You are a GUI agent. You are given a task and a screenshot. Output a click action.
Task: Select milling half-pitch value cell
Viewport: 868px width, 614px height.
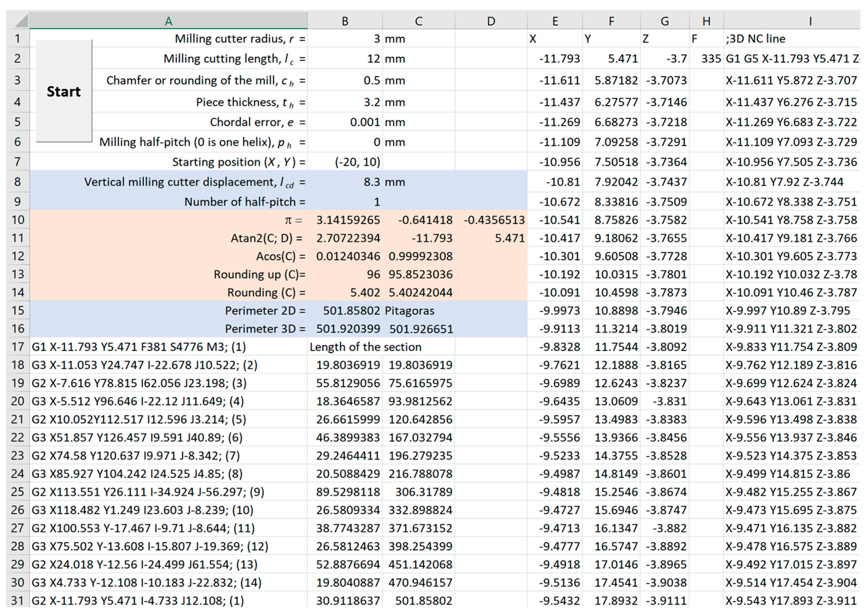pyautogui.click(x=345, y=142)
